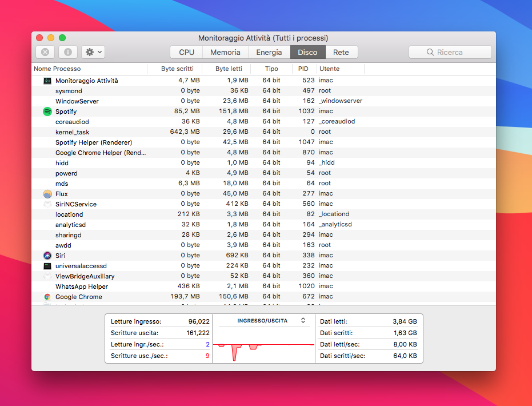
Task: Select the Disco tab
Action: (x=308, y=52)
